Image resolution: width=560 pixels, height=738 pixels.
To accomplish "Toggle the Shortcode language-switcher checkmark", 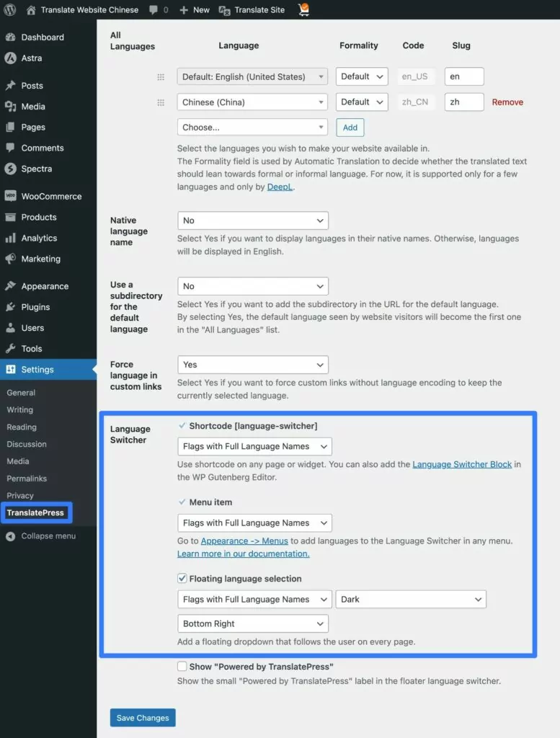I will coord(182,425).
